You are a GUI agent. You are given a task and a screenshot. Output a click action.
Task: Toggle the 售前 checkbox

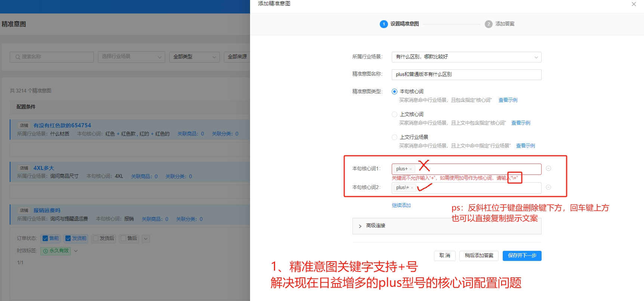[x=45, y=238]
